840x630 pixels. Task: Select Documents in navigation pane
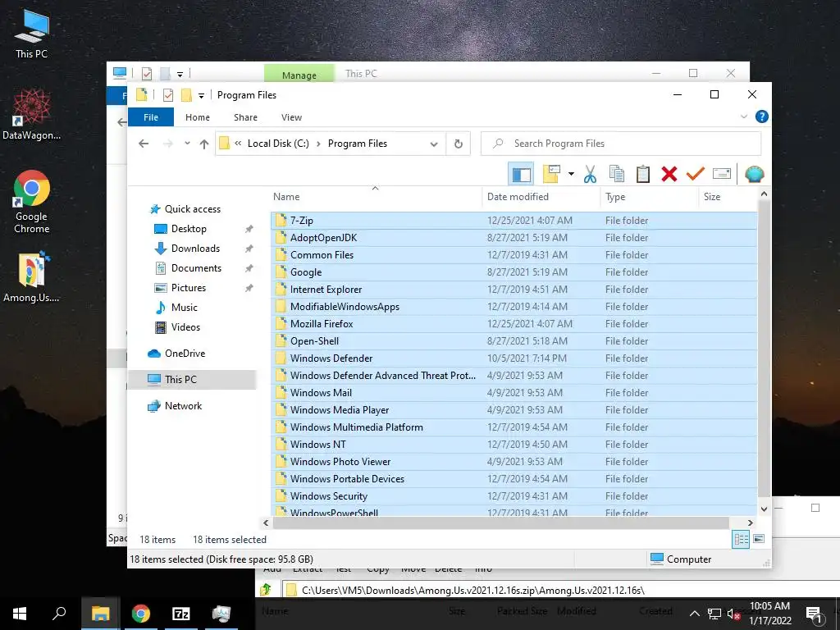(x=196, y=268)
